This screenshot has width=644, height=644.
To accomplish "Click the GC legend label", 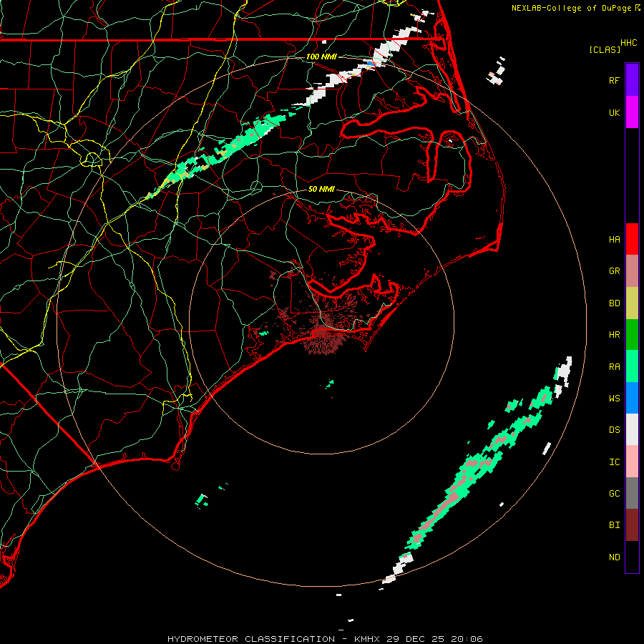I will coord(614,494).
